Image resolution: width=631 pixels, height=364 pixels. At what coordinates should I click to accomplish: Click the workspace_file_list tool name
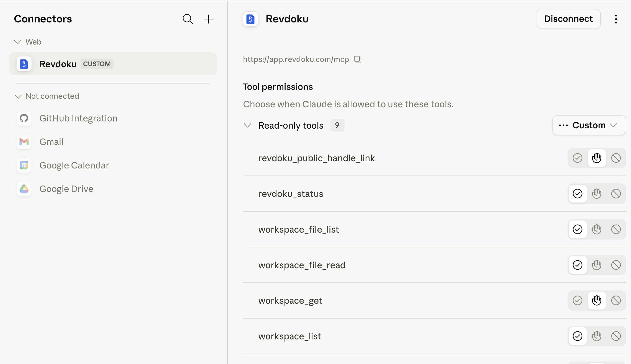pos(299,230)
